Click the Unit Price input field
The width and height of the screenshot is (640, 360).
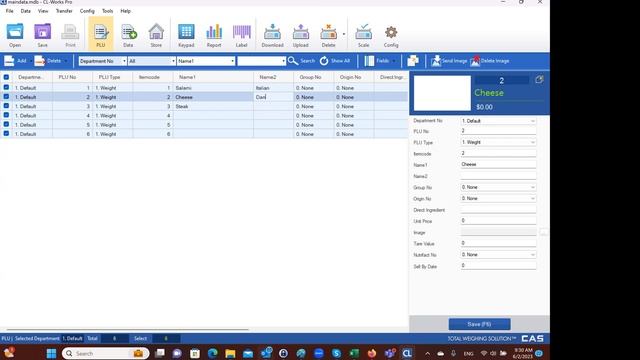click(x=498, y=221)
